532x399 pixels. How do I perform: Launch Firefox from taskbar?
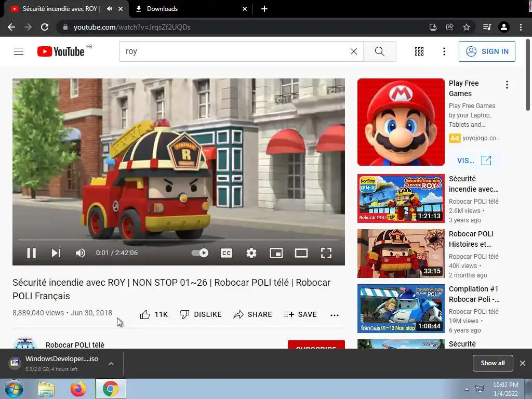point(78,389)
